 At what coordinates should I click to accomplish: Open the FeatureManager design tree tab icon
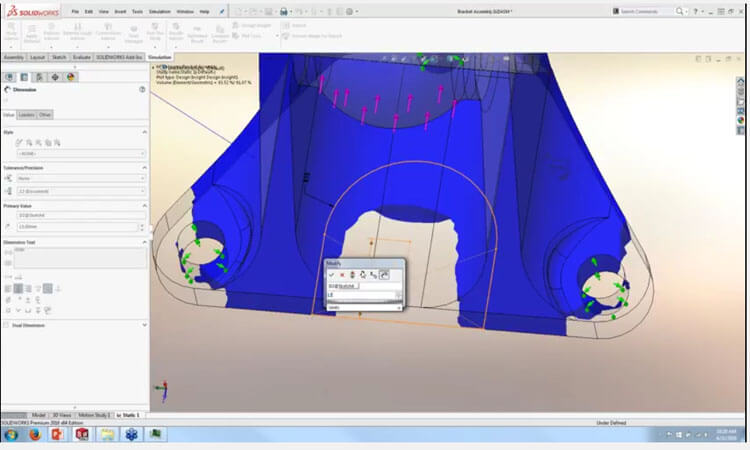click(10, 76)
